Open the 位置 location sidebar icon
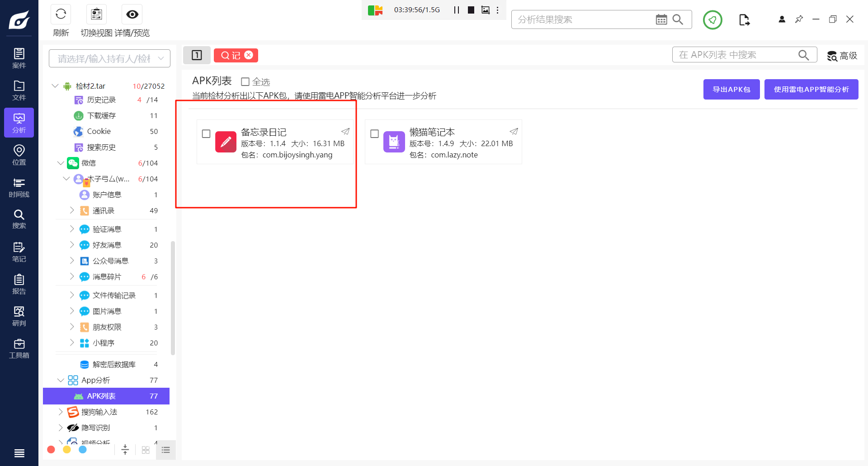This screenshot has width=868, height=466. pyautogui.click(x=19, y=155)
